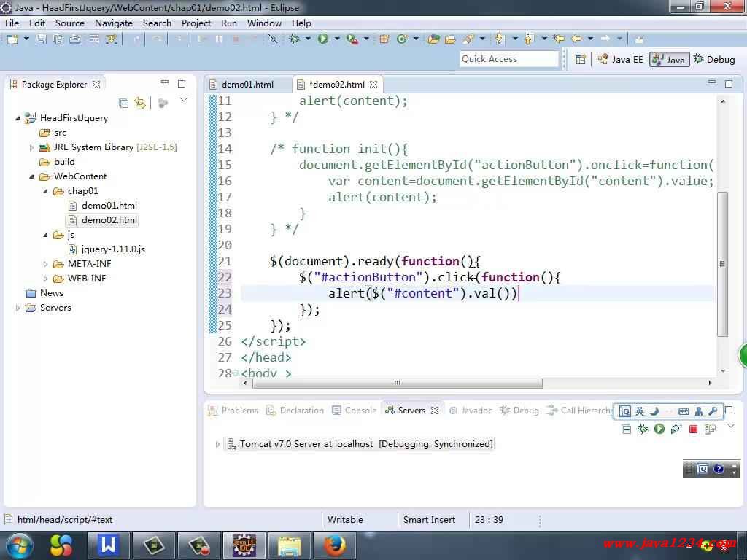Image resolution: width=747 pixels, height=560 pixels.
Task: Open the New file dropdown arrow
Action: (26, 39)
